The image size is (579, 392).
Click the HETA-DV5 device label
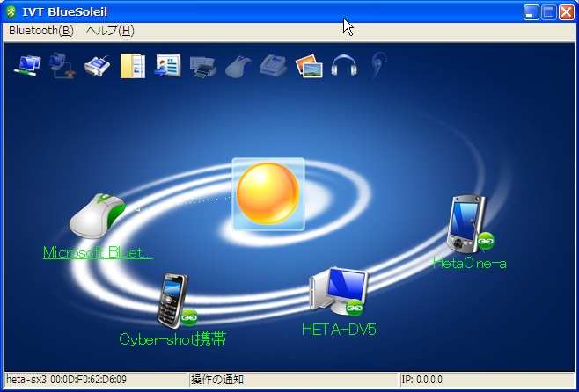tap(339, 330)
